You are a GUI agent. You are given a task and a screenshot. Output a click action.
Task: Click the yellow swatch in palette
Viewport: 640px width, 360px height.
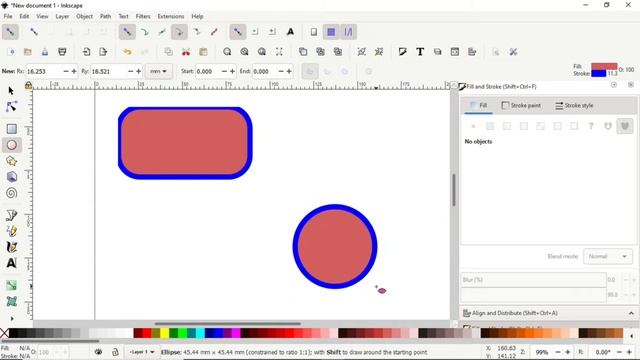[164, 333]
